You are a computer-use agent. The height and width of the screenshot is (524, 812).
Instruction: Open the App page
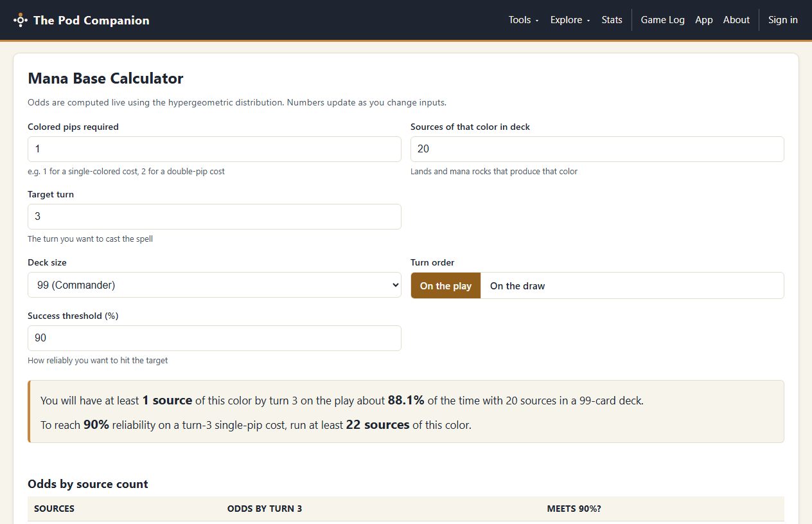[703, 20]
